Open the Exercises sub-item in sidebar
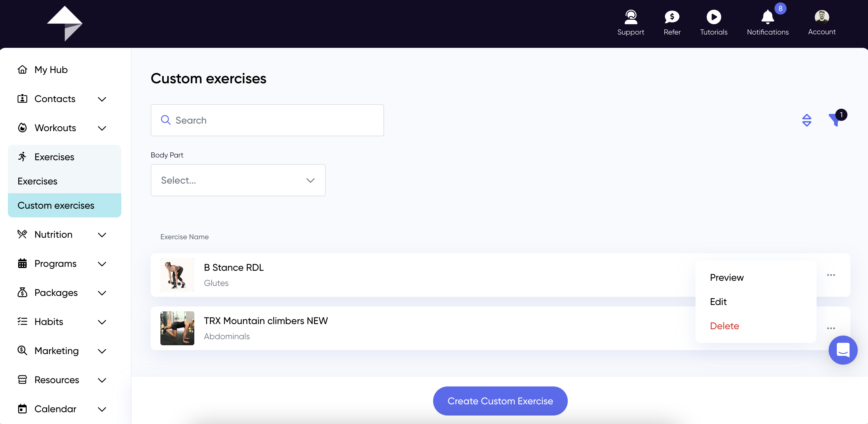Screen dimensions: 868x424 coord(38,181)
